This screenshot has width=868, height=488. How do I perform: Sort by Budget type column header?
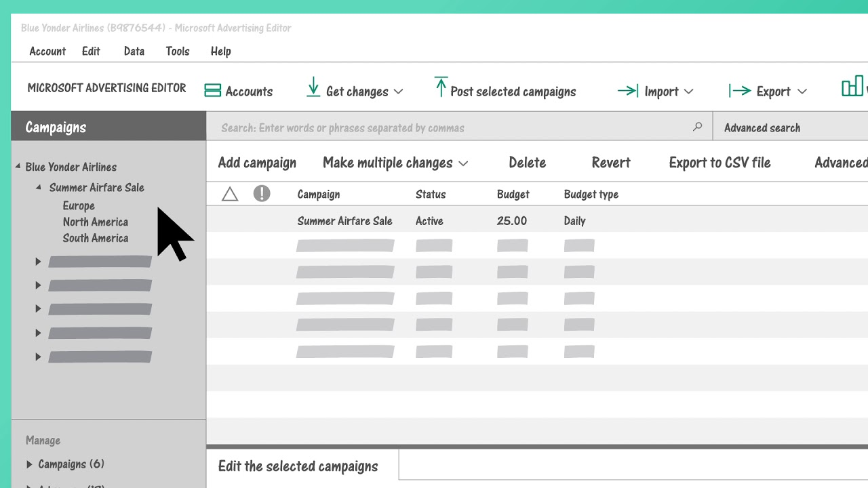pos(591,195)
